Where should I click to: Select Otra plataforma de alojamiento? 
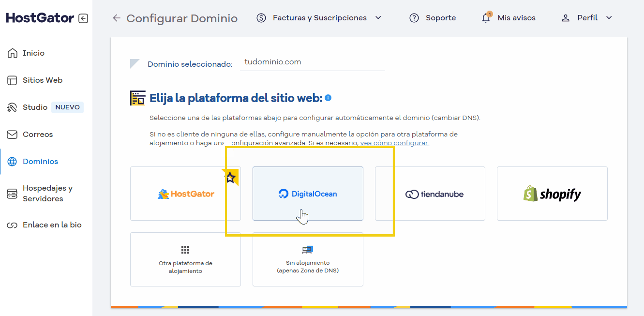185,259
